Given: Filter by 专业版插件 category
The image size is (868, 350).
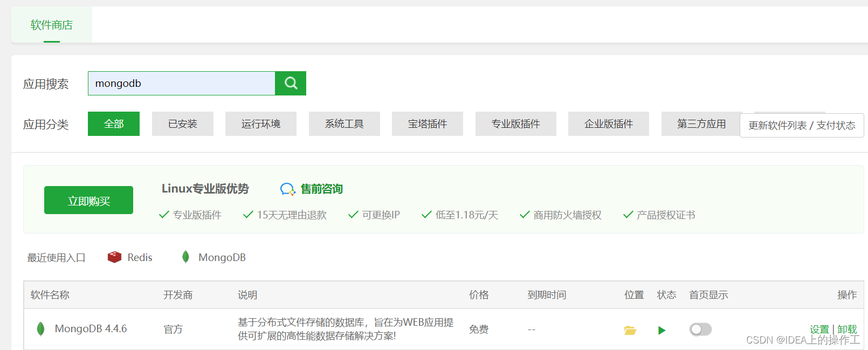Looking at the screenshot, I should [x=516, y=123].
